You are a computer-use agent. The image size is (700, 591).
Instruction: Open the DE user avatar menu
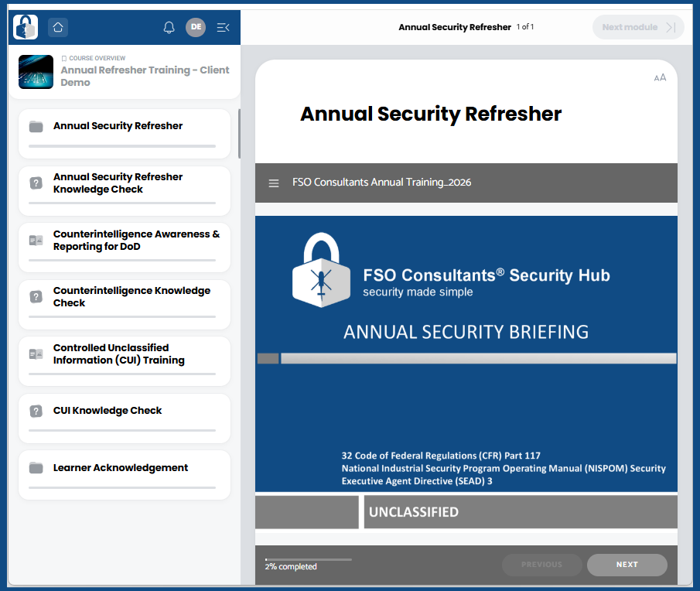[196, 27]
